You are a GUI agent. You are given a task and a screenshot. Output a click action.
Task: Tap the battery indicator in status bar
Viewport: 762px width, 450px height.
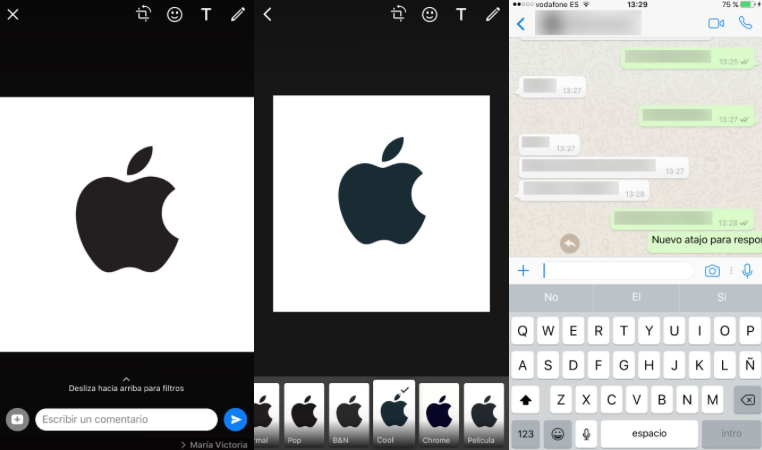pos(748,4)
